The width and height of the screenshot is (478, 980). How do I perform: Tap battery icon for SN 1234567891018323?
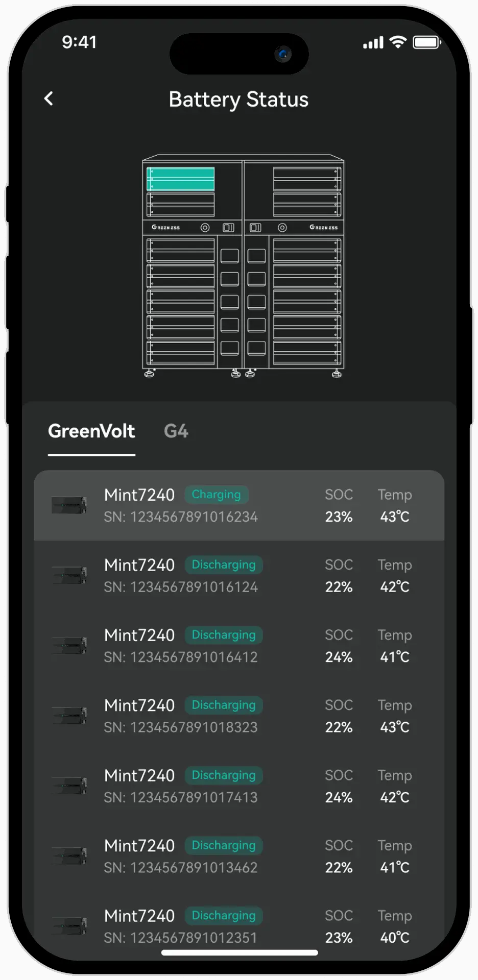pos(69,716)
